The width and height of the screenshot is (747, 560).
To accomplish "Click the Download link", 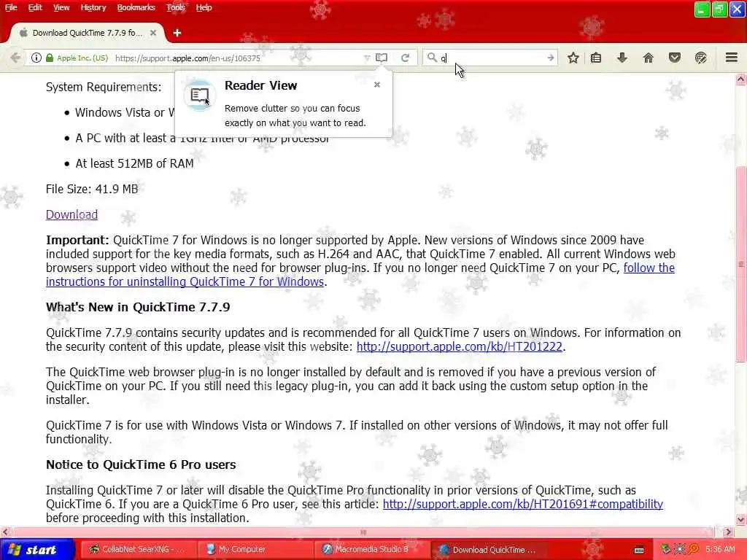I will click(71, 215).
